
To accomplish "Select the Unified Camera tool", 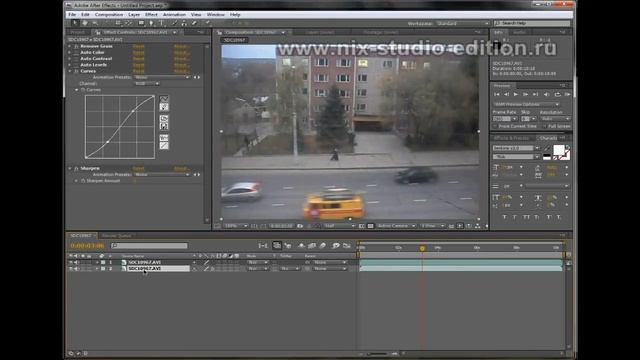I will (118, 23).
